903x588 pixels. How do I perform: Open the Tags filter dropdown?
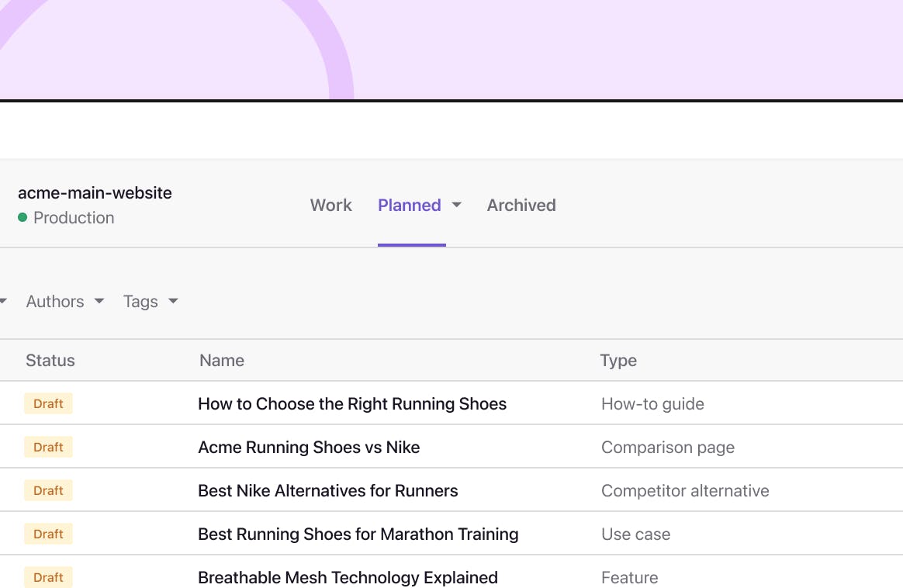(150, 301)
